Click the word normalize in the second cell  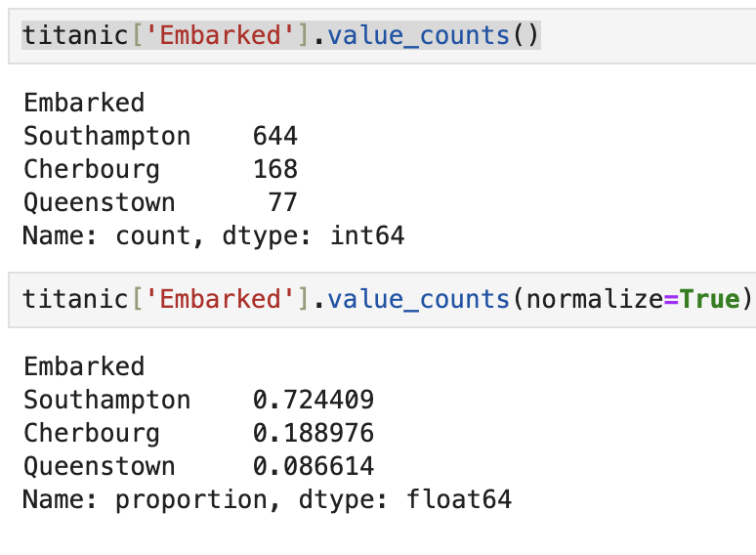(x=595, y=299)
